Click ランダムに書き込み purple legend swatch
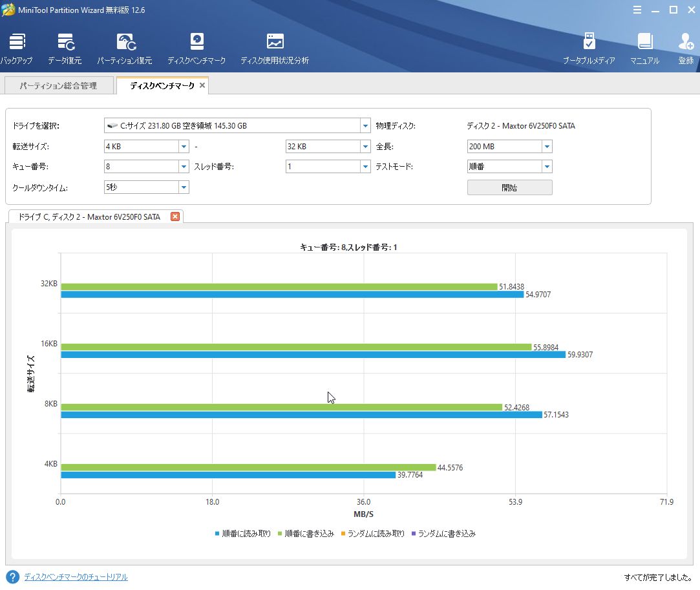This screenshot has width=700, height=590. 414,533
